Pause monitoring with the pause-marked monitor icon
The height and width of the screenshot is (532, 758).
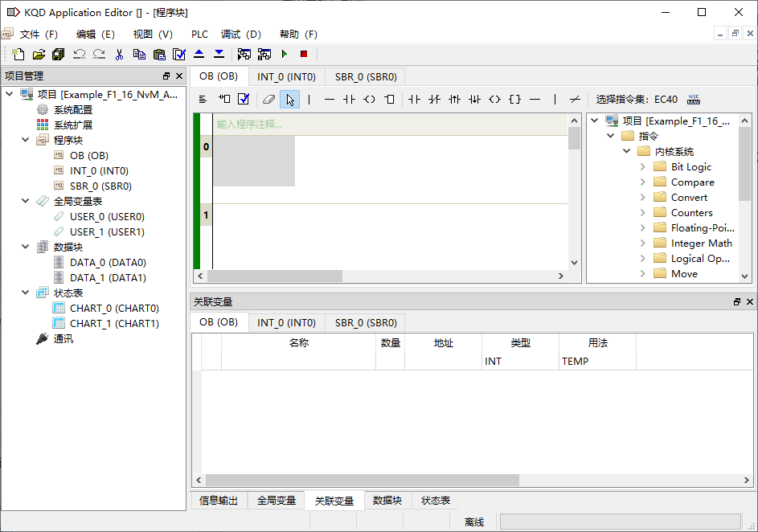(x=264, y=54)
